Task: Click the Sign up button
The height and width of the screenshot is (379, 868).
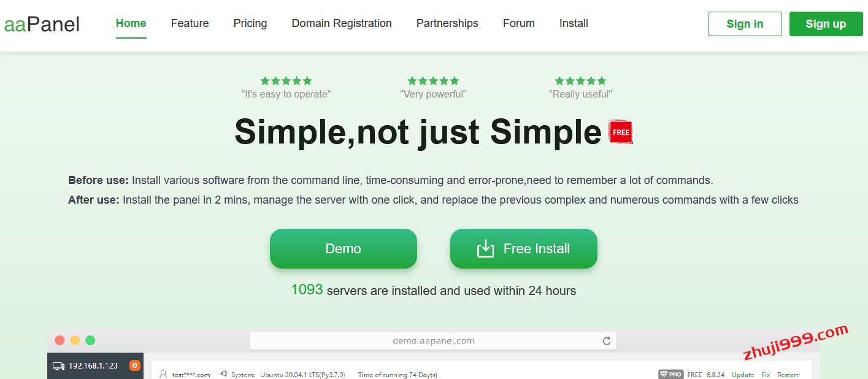Action: [x=826, y=24]
